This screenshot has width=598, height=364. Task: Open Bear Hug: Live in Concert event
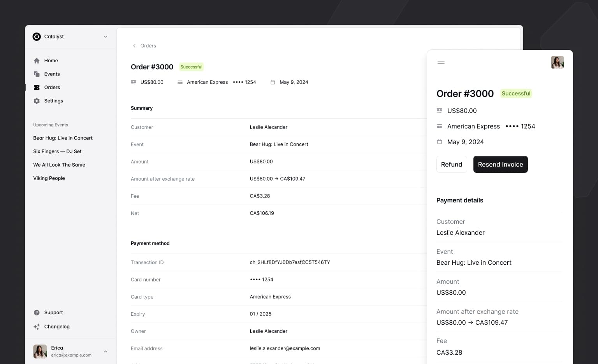pos(63,138)
